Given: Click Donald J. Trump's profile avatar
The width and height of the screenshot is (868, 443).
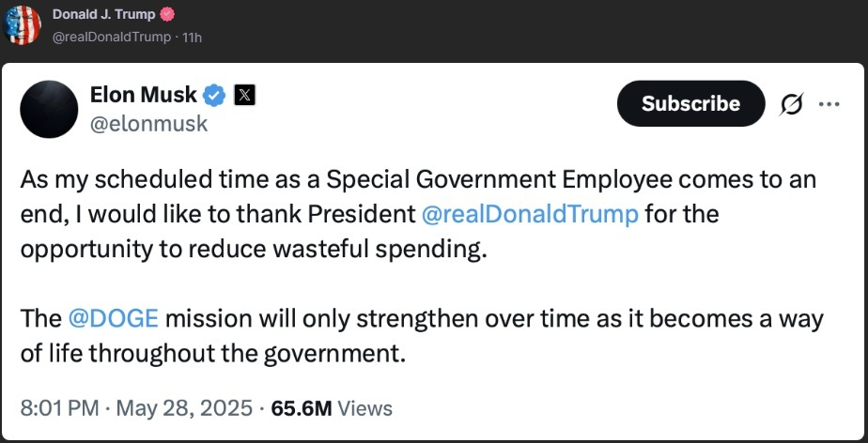Looking at the screenshot, I should (x=23, y=25).
